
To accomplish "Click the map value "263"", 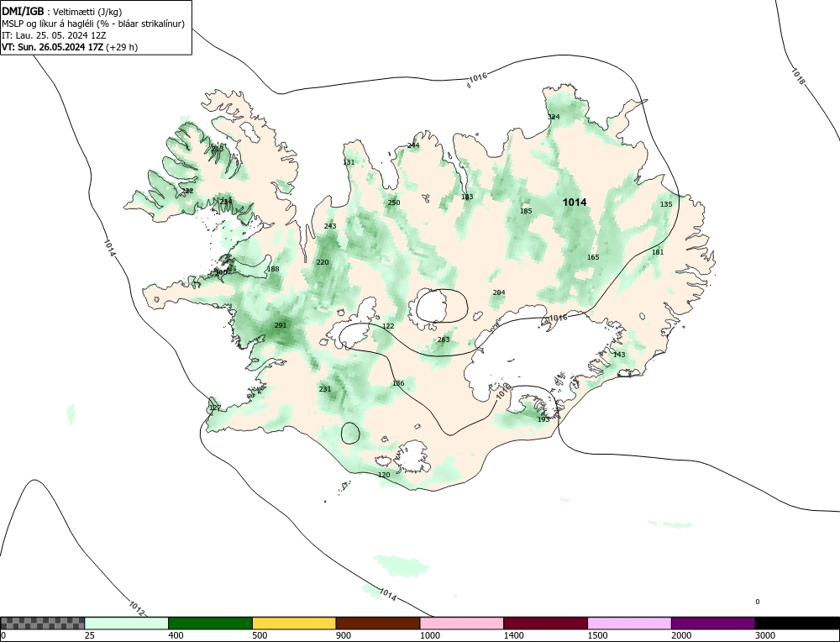I will pyautogui.click(x=444, y=339).
